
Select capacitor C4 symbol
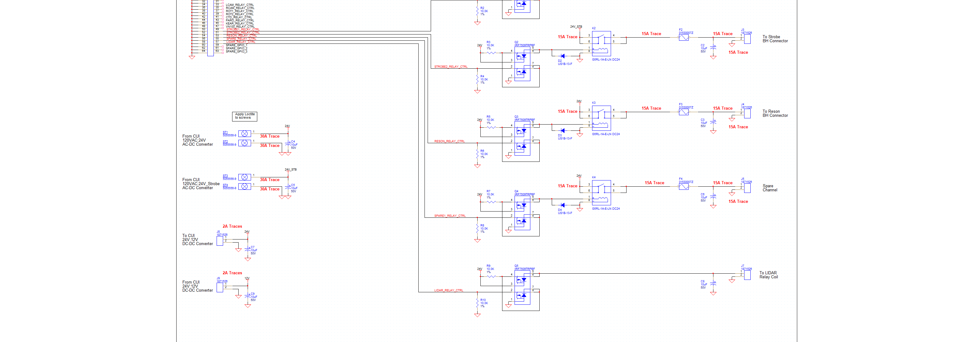click(288, 145)
